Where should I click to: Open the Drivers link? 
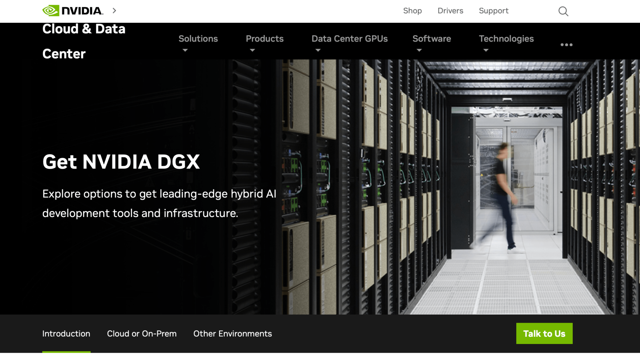[x=450, y=11]
